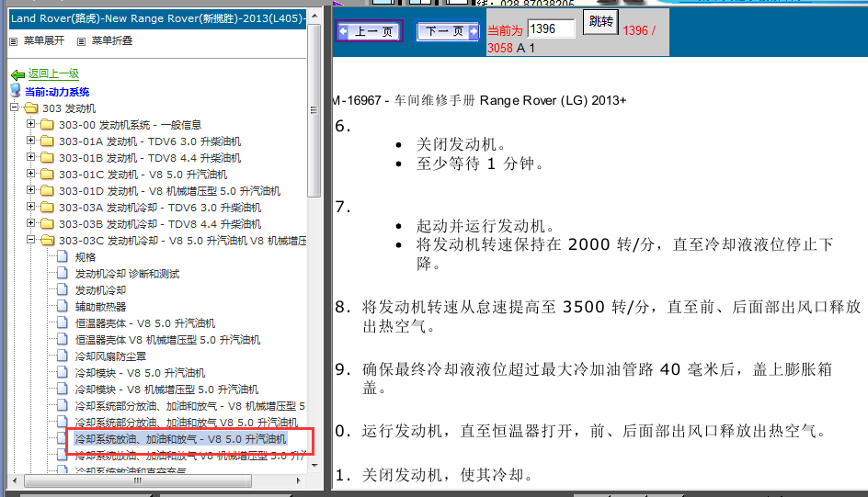
Task: Click the 当前:动力系统 heading
Action: point(57,92)
